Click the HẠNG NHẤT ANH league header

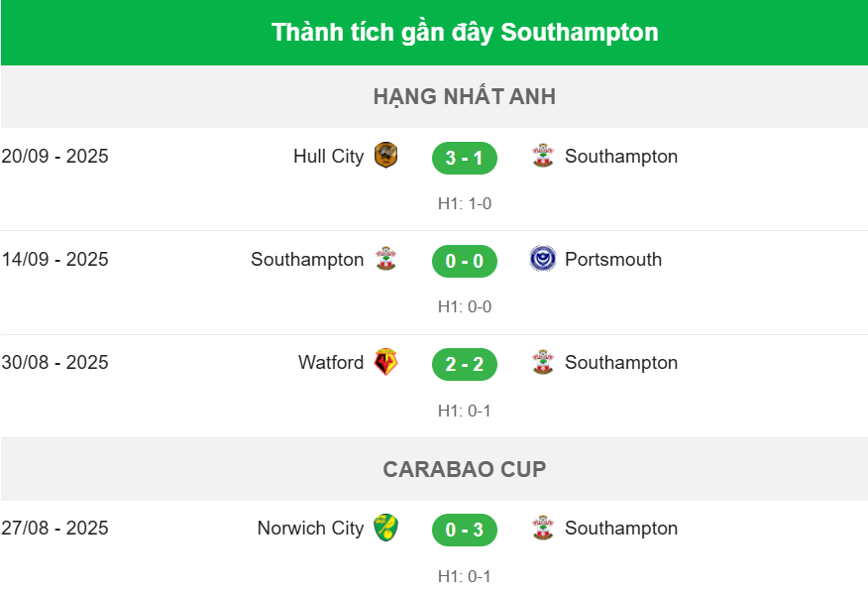pyautogui.click(x=464, y=96)
